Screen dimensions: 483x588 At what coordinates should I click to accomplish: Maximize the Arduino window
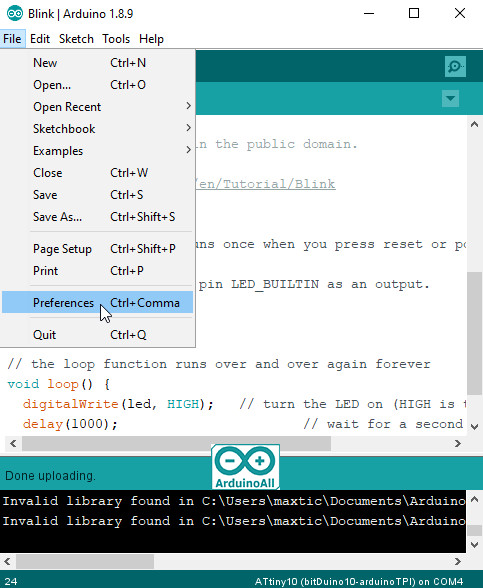point(414,14)
